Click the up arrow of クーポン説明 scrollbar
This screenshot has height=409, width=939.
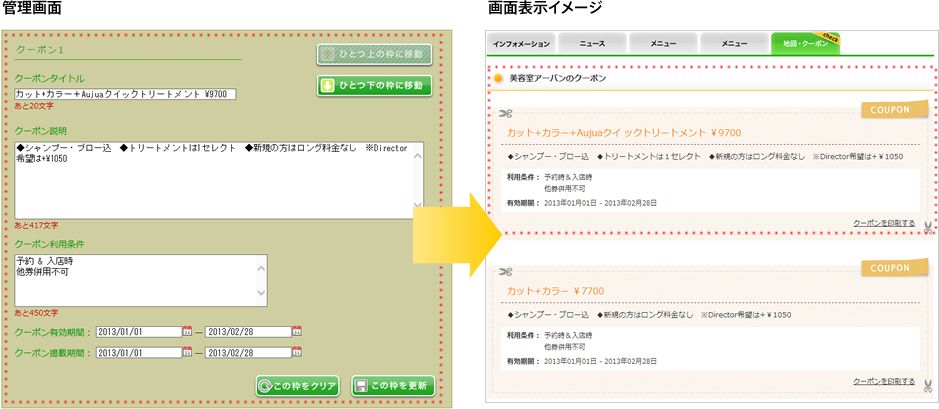(x=417, y=156)
